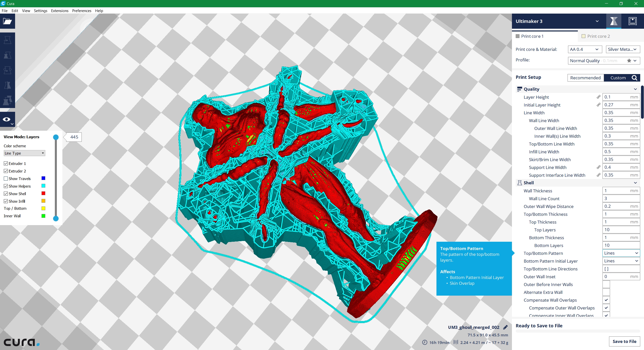Select the Scale tool in left toolbar
The image size is (644, 350).
click(7, 55)
